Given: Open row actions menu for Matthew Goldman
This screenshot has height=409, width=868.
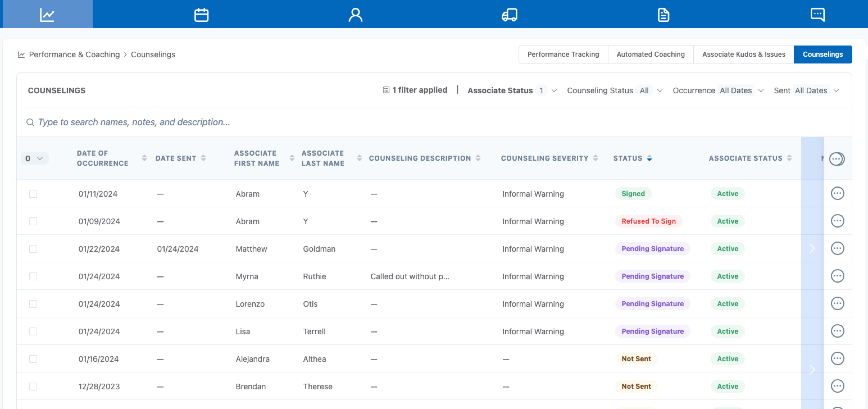Looking at the screenshot, I should pos(837,249).
